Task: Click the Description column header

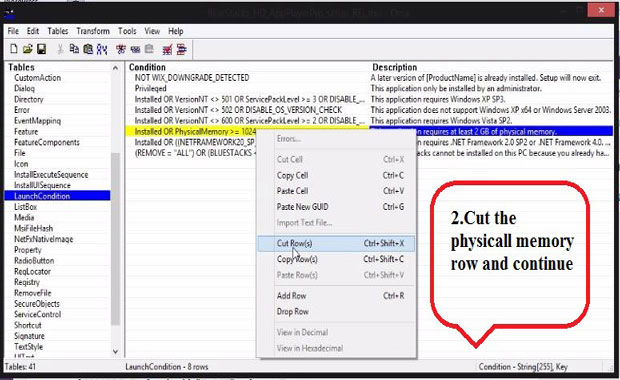Action: [395, 67]
